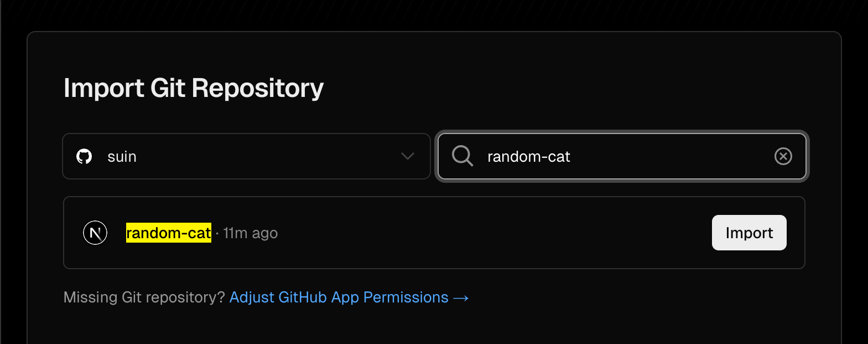Select the GitHub icon in the account selector
Image resolution: width=868 pixels, height=344 pixels.
coord(84,156)
